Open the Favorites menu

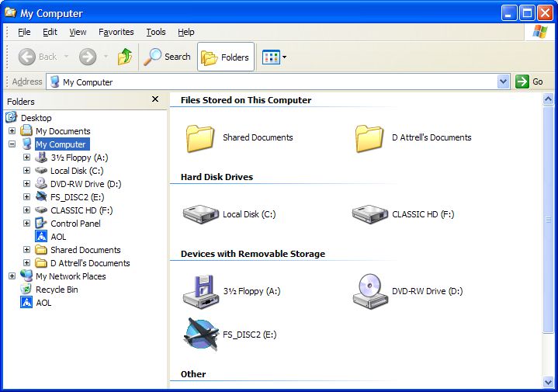[x=116, y=32]
